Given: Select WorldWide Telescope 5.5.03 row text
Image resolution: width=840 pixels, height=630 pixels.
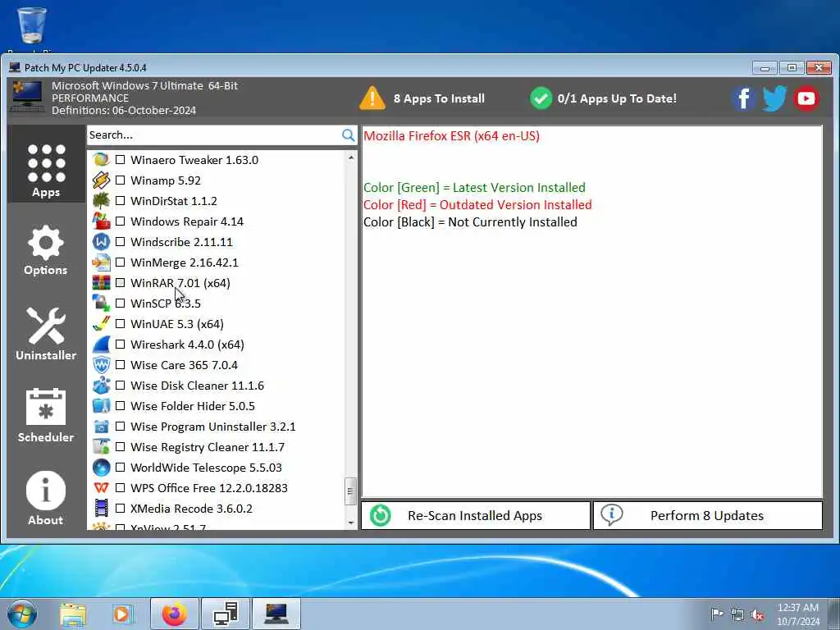Looking at the screenshot, I should click(206, 468).
